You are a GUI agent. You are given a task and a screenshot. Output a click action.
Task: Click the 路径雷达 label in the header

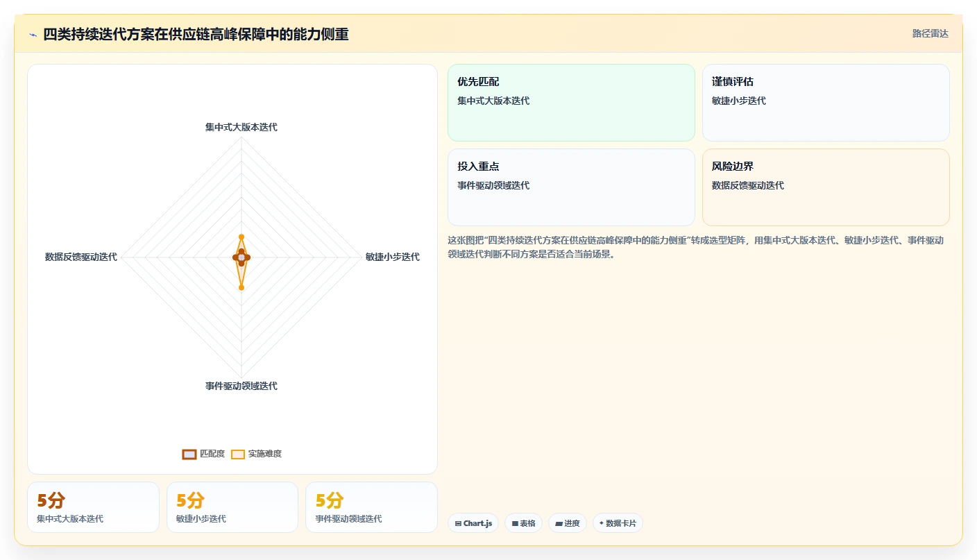(931, 33)
